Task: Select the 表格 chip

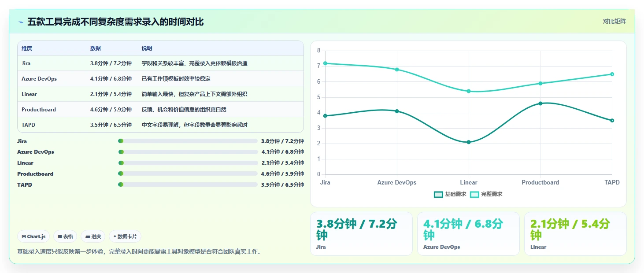Action: coord(65,236)
